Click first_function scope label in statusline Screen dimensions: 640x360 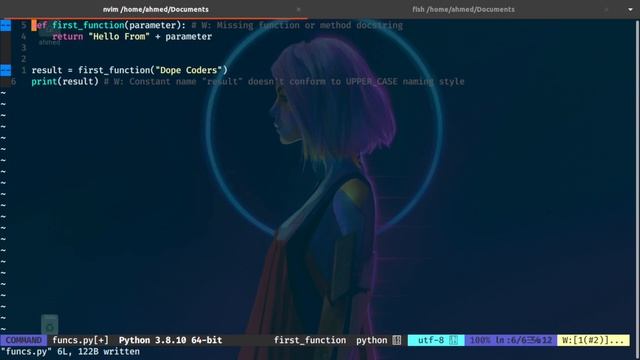tap(310, 340)
